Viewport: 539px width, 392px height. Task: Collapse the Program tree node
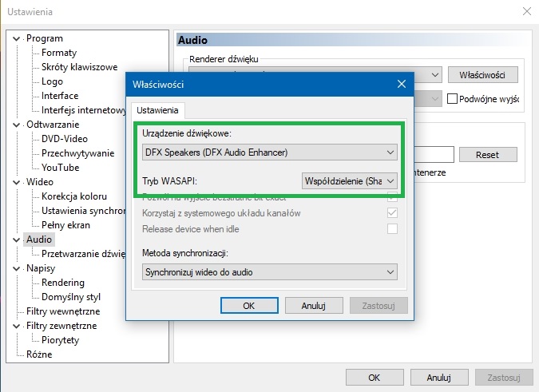pyautogui.click(x=19, y=38)
